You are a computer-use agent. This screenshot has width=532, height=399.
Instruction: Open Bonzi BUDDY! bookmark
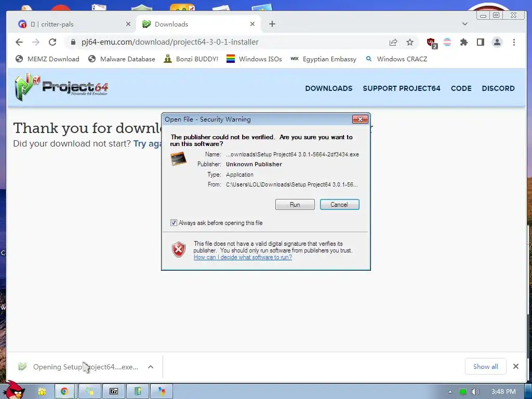point(191,59)
